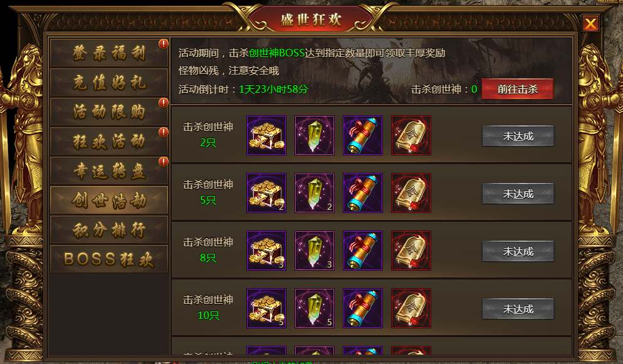Open the 登录福利 tab

[x=109, y=53]
